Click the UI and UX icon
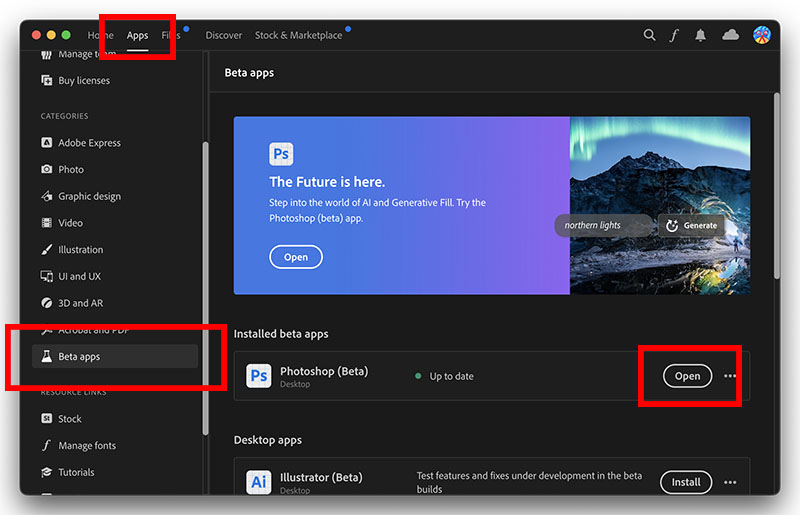Image resolution: width=800 pixels, height=515 pixels. [x=46, y=276]
